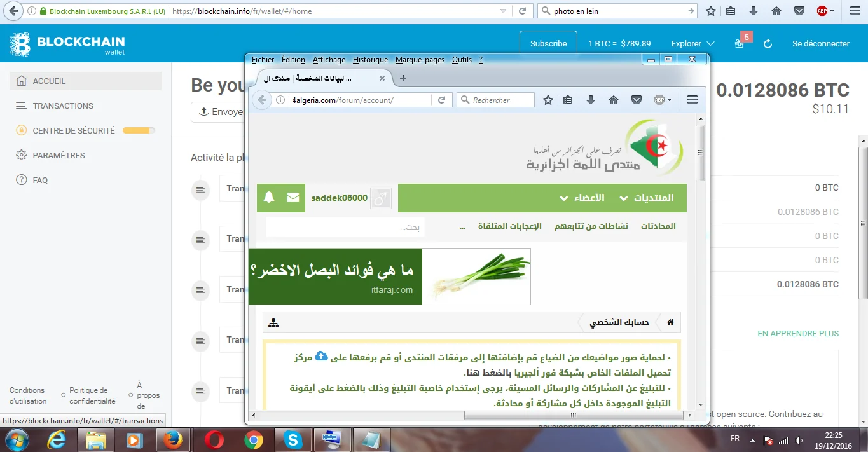Image resolution: width=868 pixels, height=452 pixels.
Task: Expand the المنتديات forums dropdown
Action: pos(647,198)
